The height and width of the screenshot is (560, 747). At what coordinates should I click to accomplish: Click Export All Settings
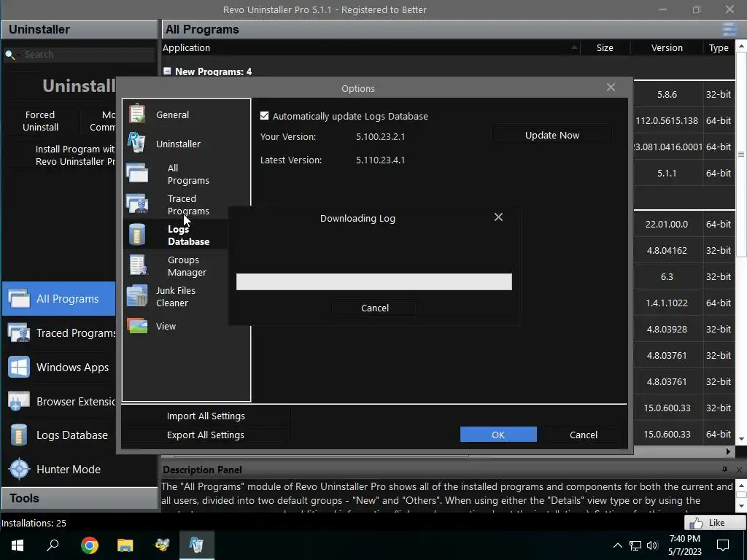tap(206, 435)
